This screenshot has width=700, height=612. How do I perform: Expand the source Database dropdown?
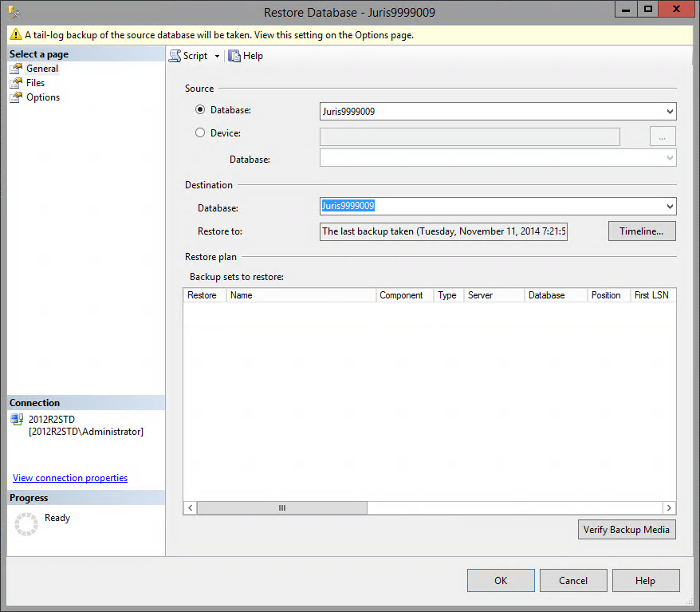click(668, 112)
